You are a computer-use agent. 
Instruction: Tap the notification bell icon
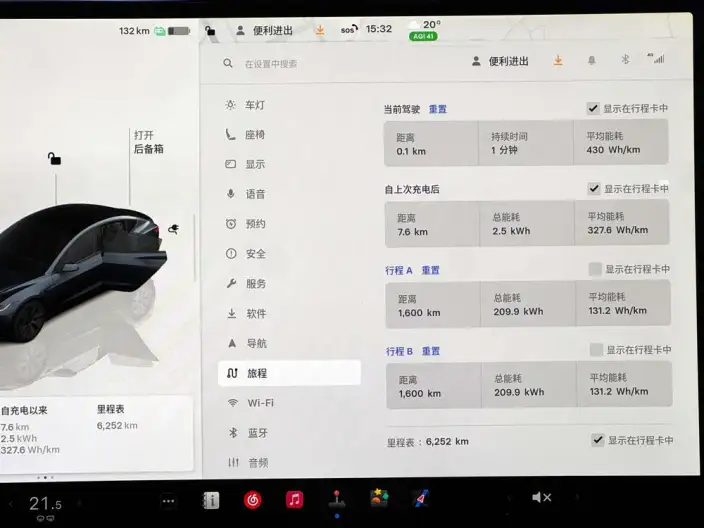(x=592, y=60)
